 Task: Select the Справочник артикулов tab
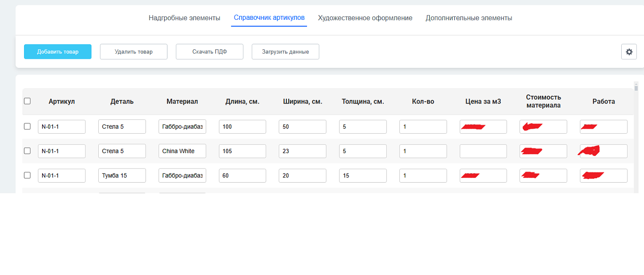point(269,18)
